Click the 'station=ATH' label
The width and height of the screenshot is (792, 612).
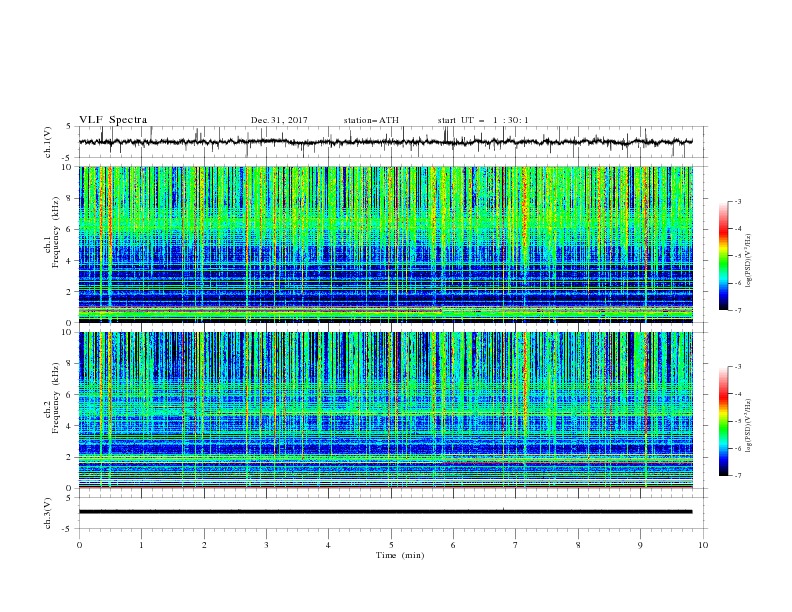tap(371, 120)
